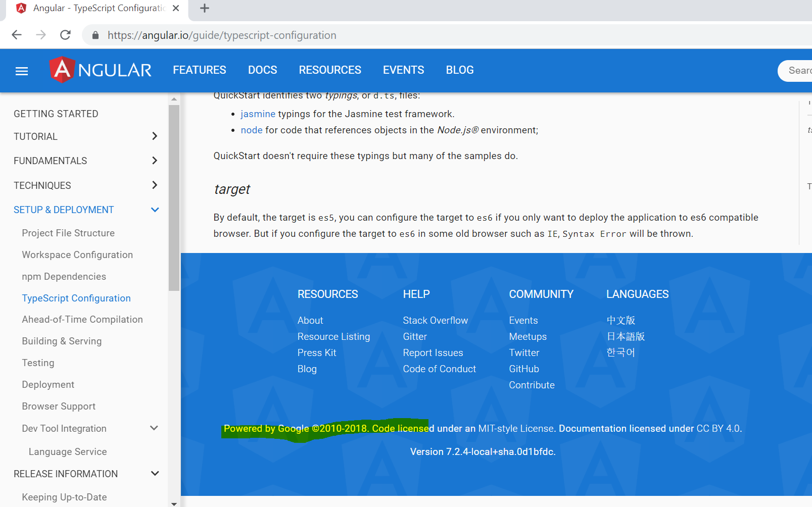This screenshot has height=507, width=812.
Task: Click the node typings link
Action: (x=252, y=130)
